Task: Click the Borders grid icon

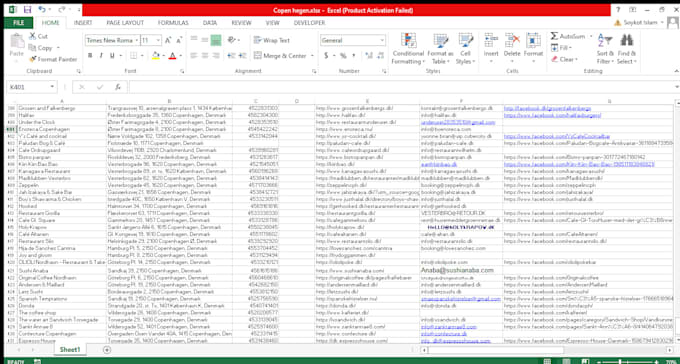Action: point(134,56)
